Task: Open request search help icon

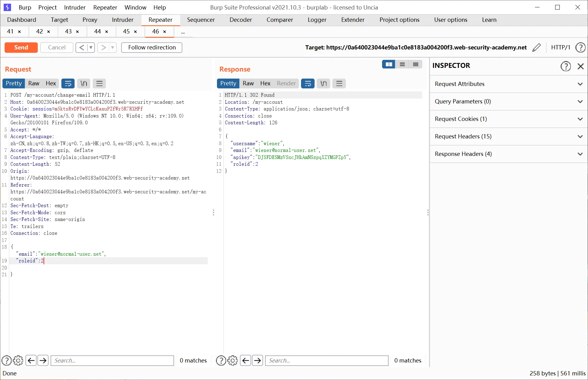Action: click(7, 360)
